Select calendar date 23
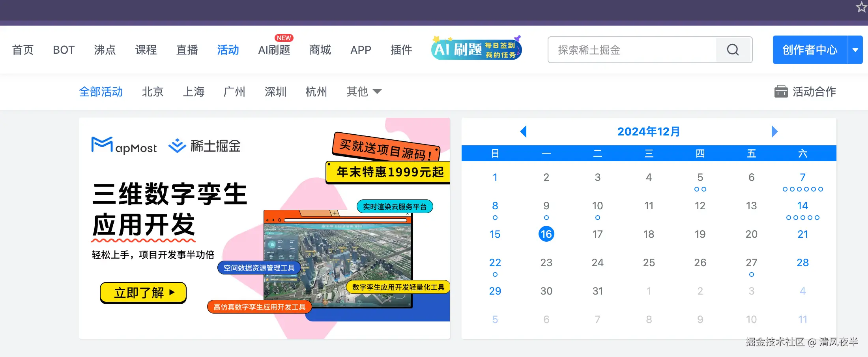 pos(546,263)
